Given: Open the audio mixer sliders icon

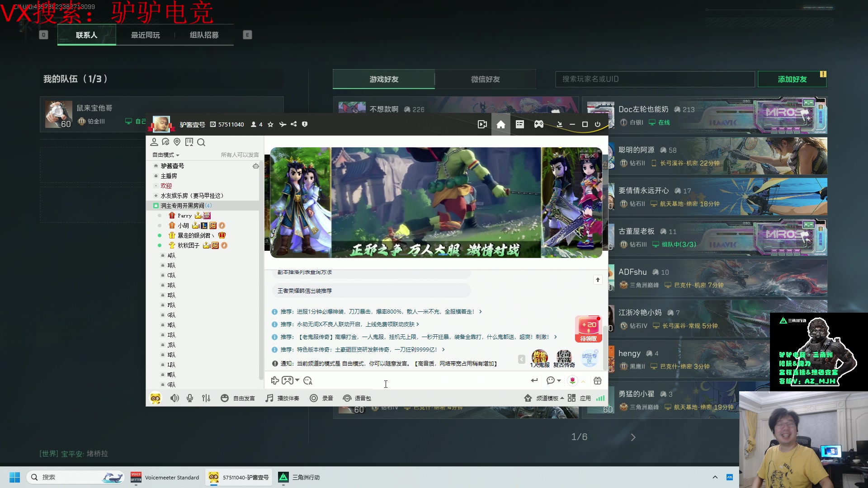Looking at the screenshot, I should [206, 398].
